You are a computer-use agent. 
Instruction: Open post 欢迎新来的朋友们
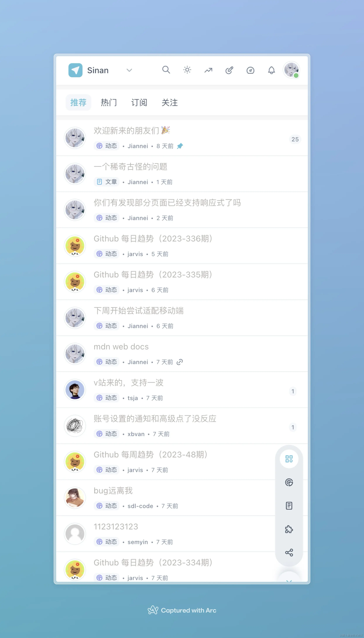(126, 131)
